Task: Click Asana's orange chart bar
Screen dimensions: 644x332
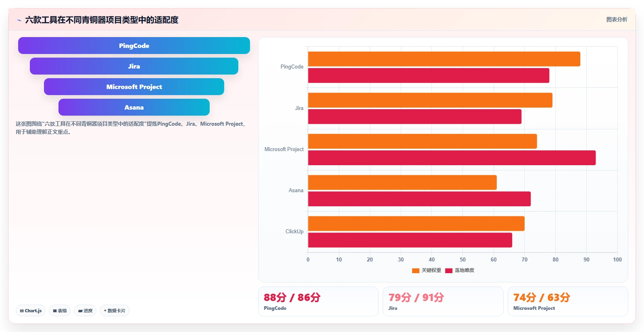Action: 402,182
